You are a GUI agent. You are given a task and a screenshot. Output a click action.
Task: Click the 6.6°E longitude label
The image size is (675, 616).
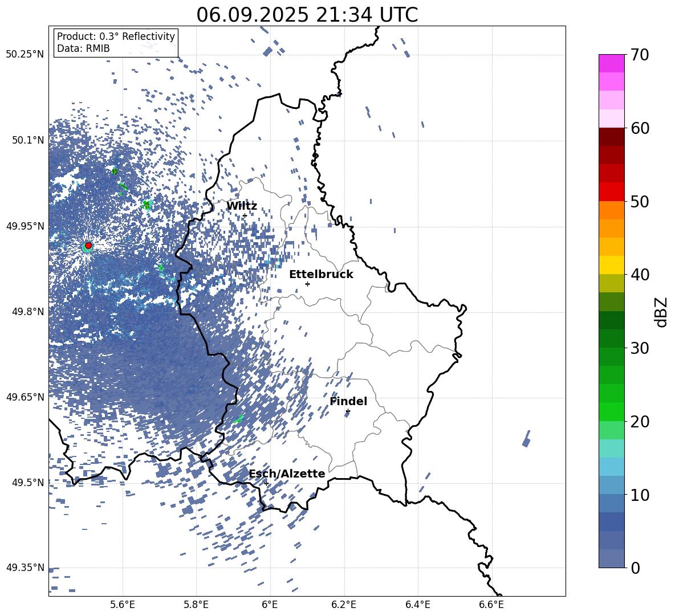(491, 605)
